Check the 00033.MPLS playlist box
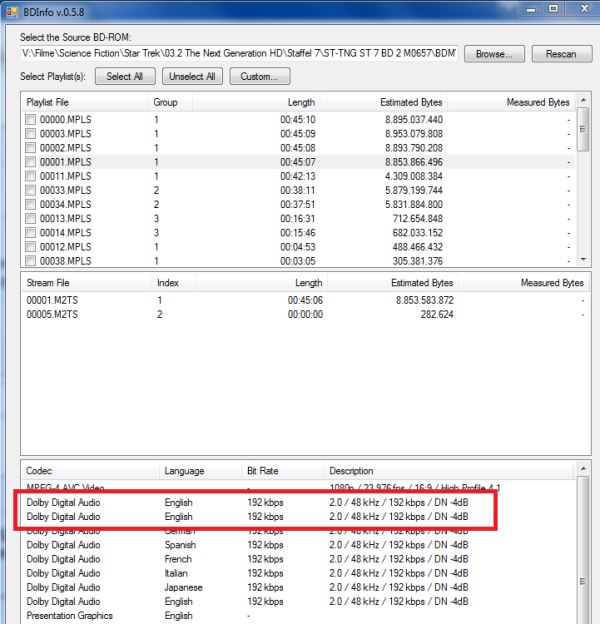The height and width of the screenshot is (624, 600). (x=32, y=190)
